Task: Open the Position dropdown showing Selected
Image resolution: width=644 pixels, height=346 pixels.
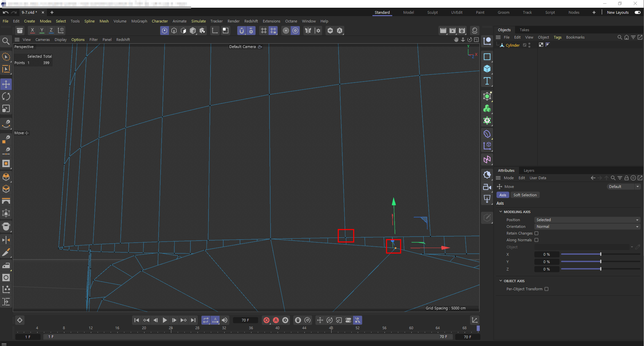Action: (587, 220)
